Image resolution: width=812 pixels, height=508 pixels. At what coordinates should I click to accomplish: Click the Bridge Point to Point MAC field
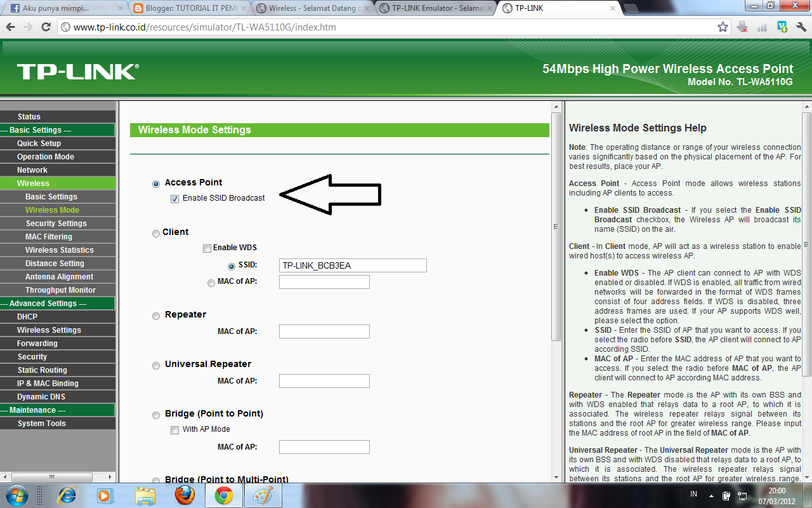point(324,447)
